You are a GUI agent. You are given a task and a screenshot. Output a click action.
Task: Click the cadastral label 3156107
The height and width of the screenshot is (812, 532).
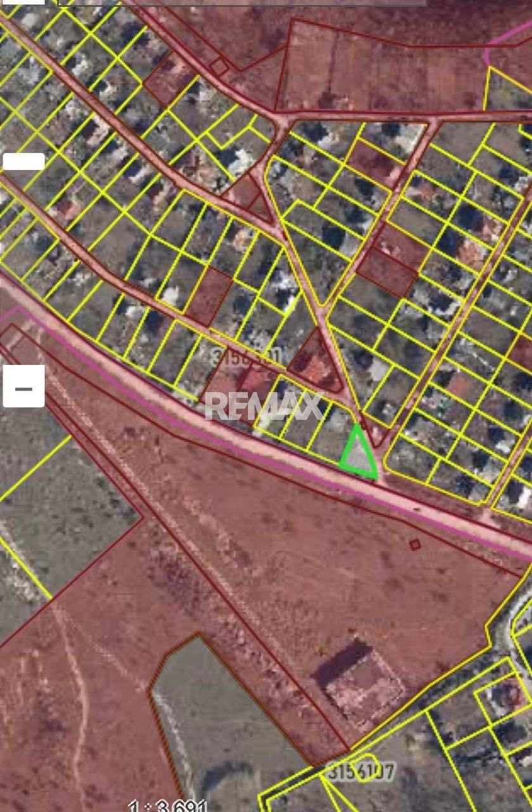click(361, 772)
